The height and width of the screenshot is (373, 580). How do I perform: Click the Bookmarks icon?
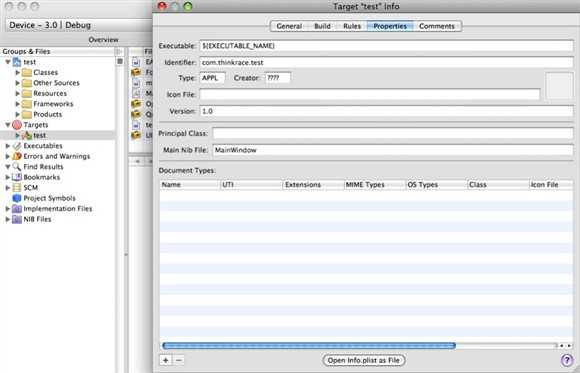(17, 177)
